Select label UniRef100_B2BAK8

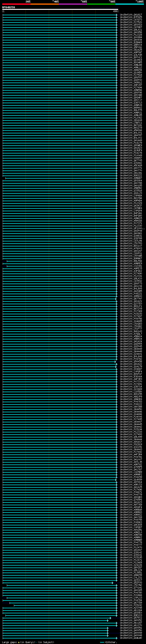131,42
